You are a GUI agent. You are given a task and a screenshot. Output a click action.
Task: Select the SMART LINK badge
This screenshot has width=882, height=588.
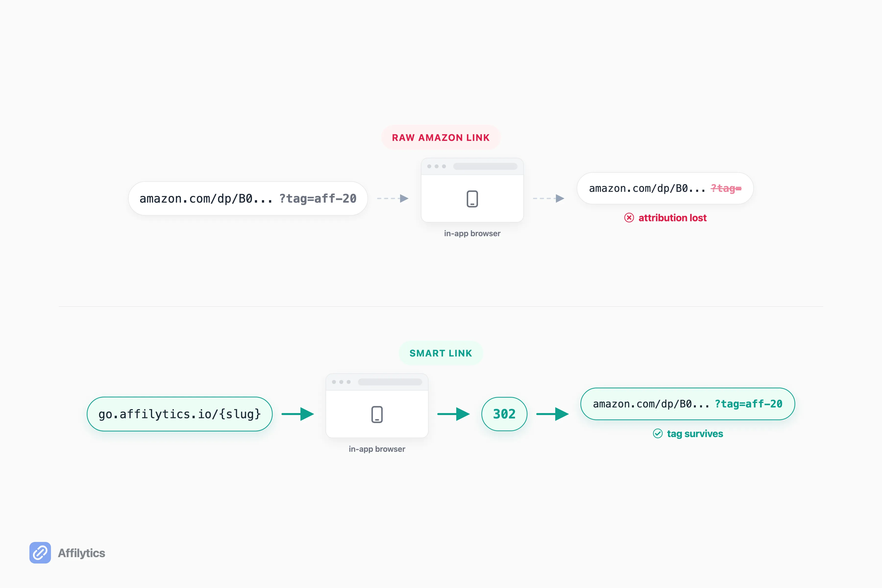pyautogui.click(x=441, y=353)
